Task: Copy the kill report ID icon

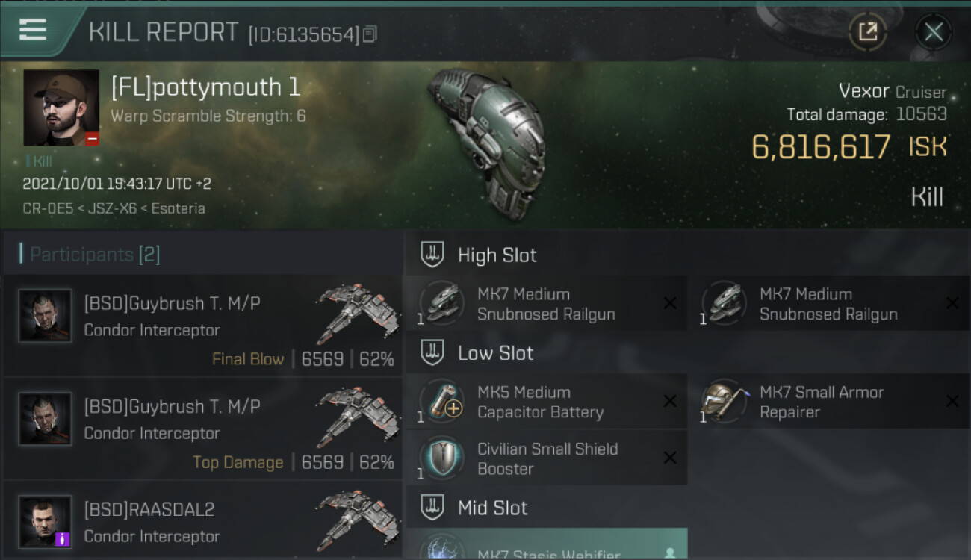Action: pos(370,34)
